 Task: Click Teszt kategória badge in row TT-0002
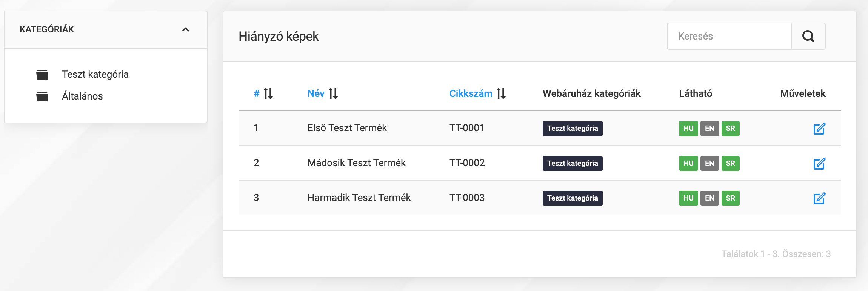pyautogui.click(x=573, y=164)
